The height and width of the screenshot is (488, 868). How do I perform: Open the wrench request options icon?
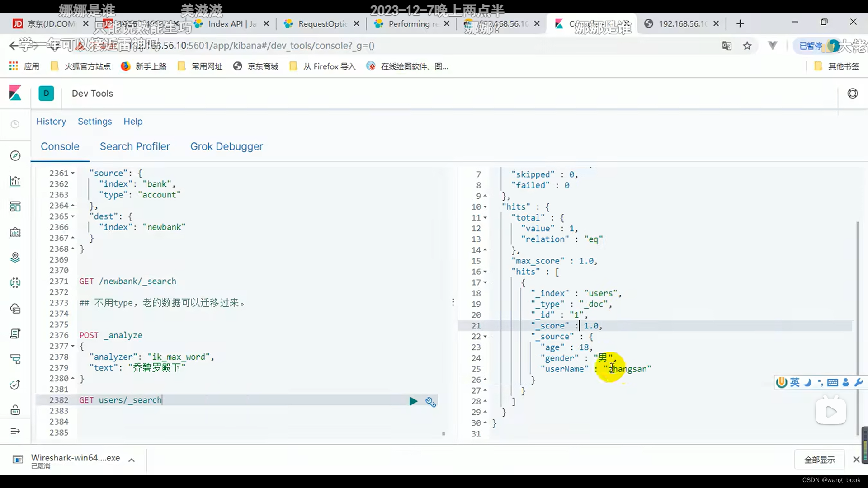(430, 401)
